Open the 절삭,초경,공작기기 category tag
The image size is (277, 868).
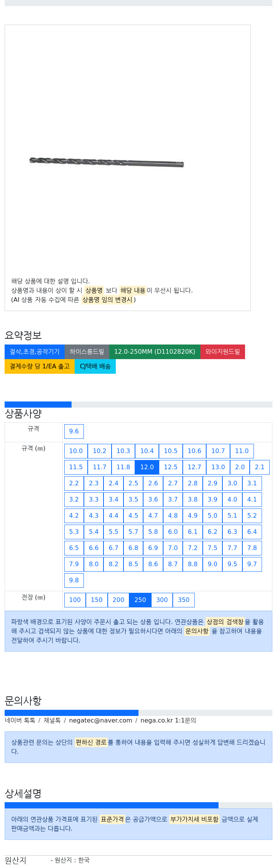pos(35,351)
